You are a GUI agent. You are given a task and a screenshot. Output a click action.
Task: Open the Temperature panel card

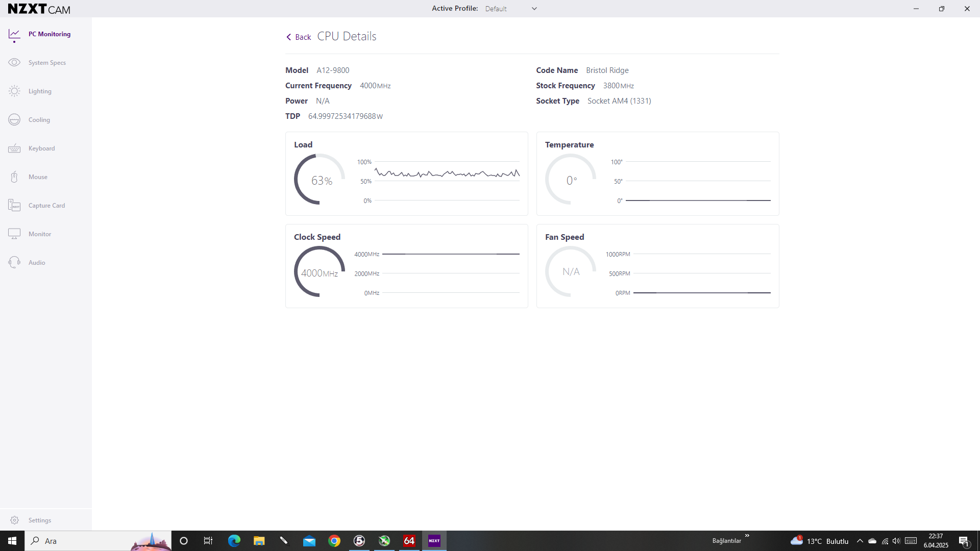coord(657,173)
